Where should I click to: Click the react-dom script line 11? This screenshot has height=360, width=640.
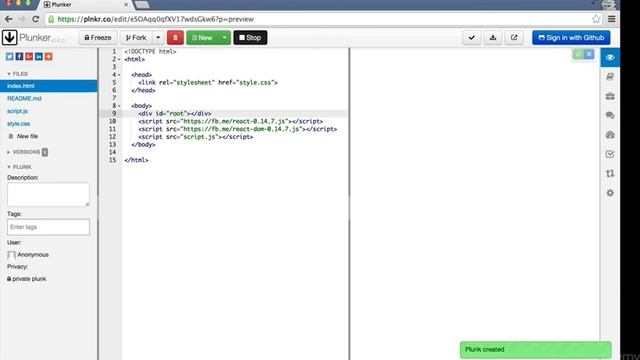coord(238,129)
